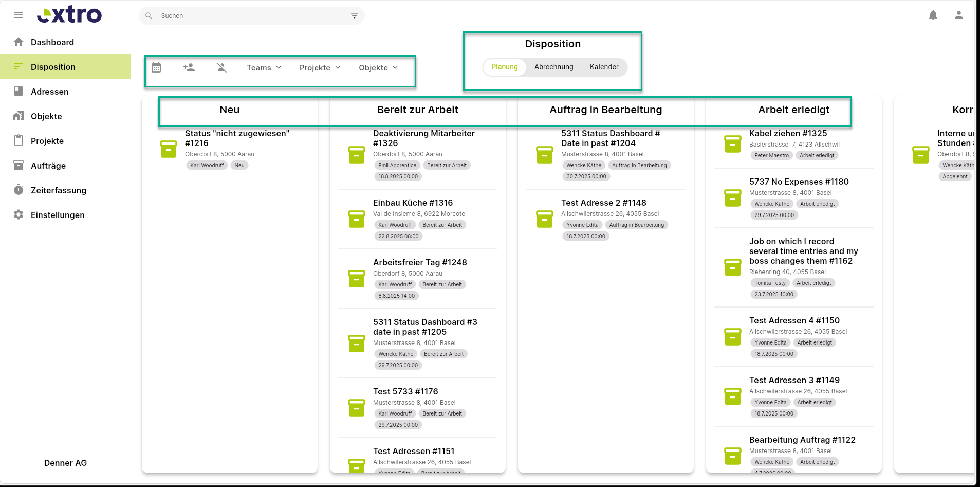The width and height of the screenshot is (980, 487).
Task: Click address Baslerstrasse 7, 4123 Allschwil
Action: pos(794,145)
